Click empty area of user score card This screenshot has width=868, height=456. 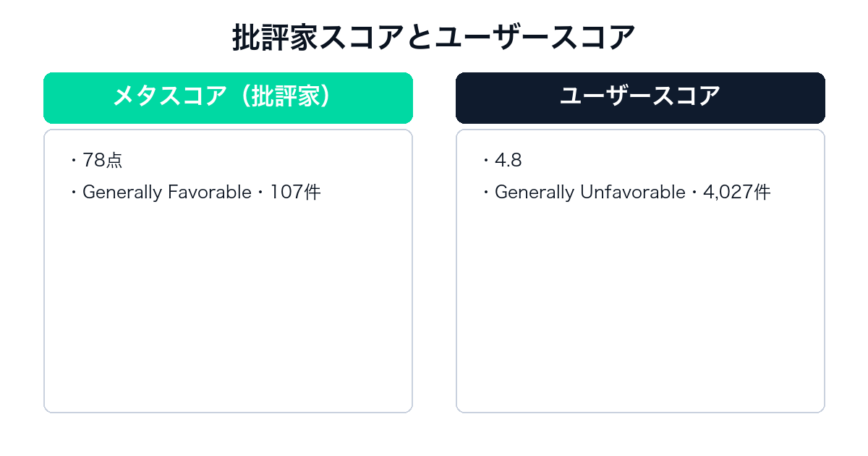640,311
